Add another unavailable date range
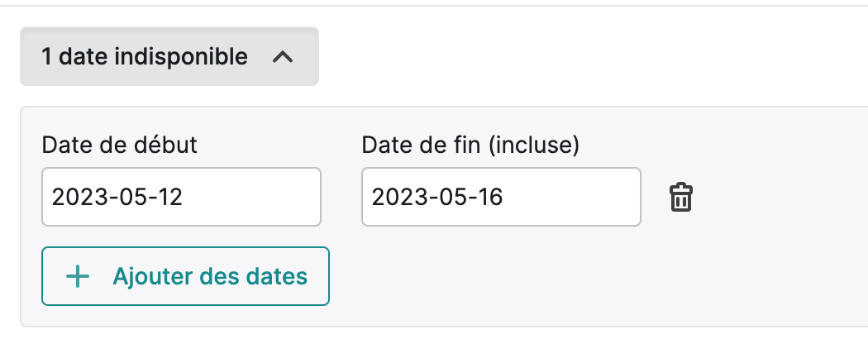This screenshot has width=868, height=339. [185, 276]
